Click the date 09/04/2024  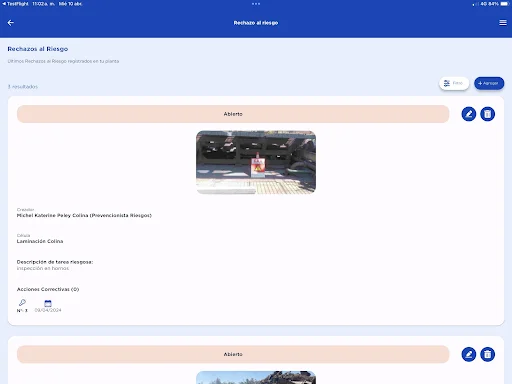(48, 310)
